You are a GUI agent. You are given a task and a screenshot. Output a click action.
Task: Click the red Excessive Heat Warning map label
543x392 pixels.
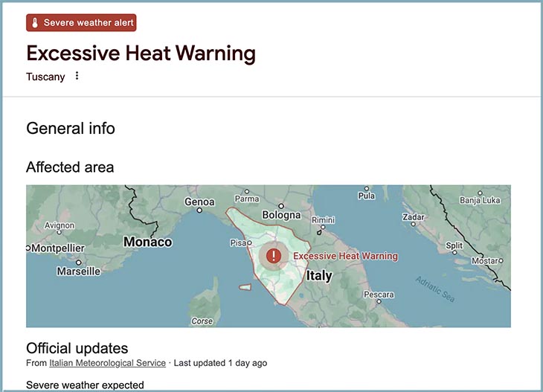pos(345,256)
